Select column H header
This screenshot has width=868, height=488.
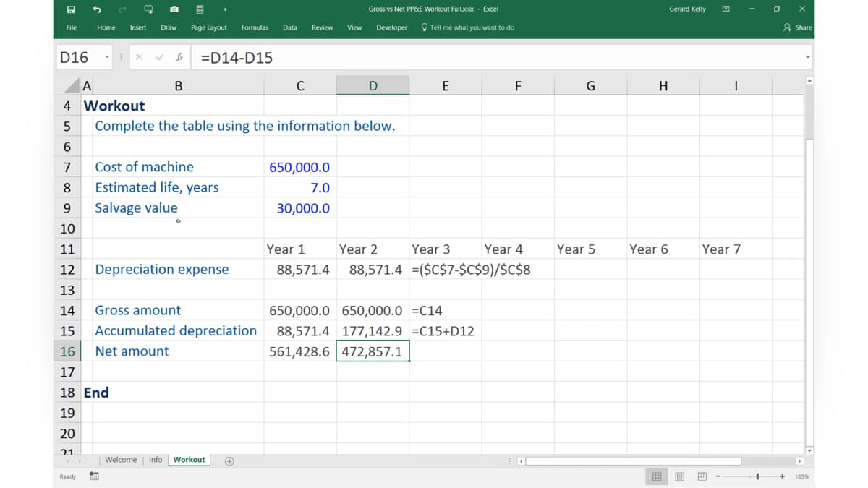(x=663, y=86)
